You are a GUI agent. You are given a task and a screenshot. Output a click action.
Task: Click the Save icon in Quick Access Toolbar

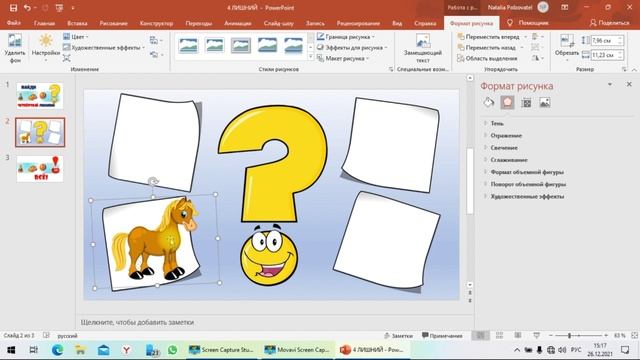13,8
